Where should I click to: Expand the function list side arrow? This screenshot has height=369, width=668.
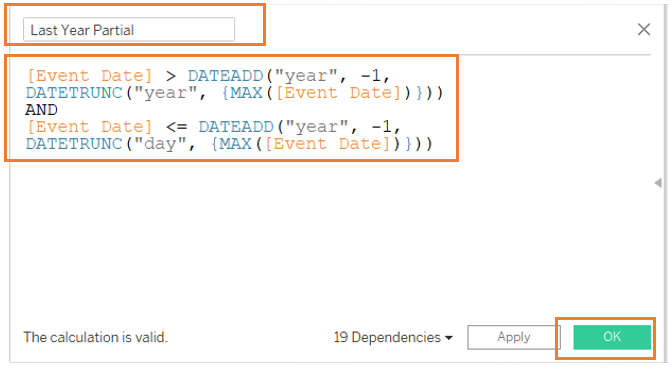click(658, 183)
